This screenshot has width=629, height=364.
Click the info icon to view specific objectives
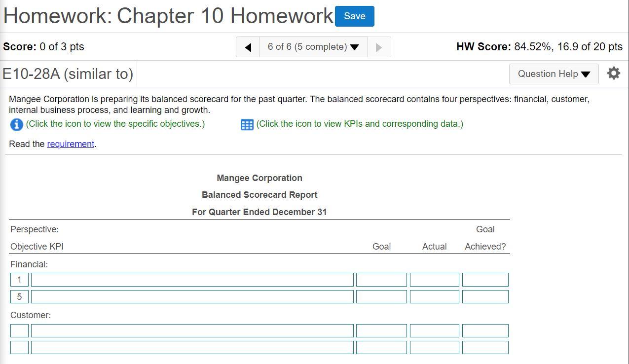pos(16,124)
